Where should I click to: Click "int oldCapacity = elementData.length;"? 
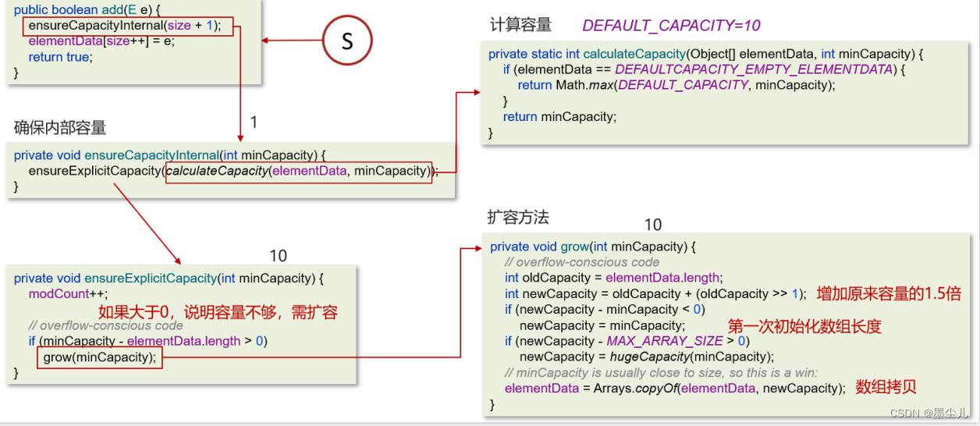tap(613, 278)
